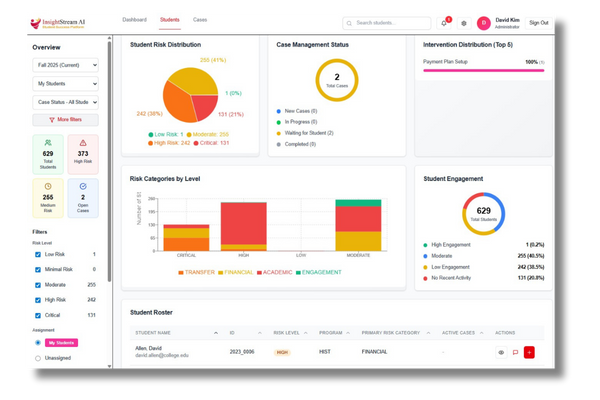600x400 pixels.
Task: View David Allen's student details eye icon
Action: tap(501, 352)
